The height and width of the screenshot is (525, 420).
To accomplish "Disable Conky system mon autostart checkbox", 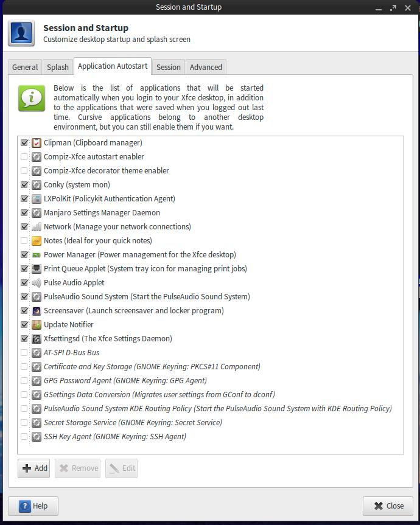I will (24, 185).
